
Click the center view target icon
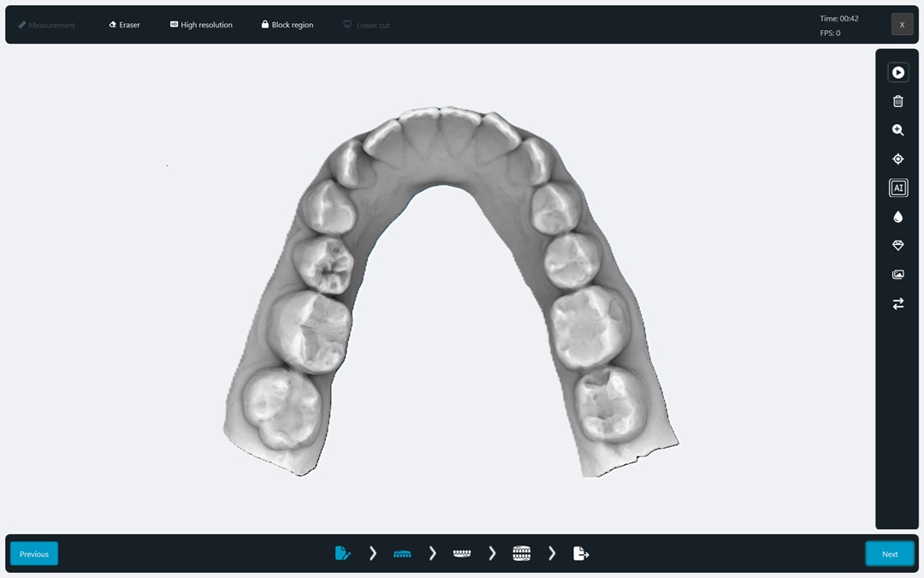(x=897, y=159)
